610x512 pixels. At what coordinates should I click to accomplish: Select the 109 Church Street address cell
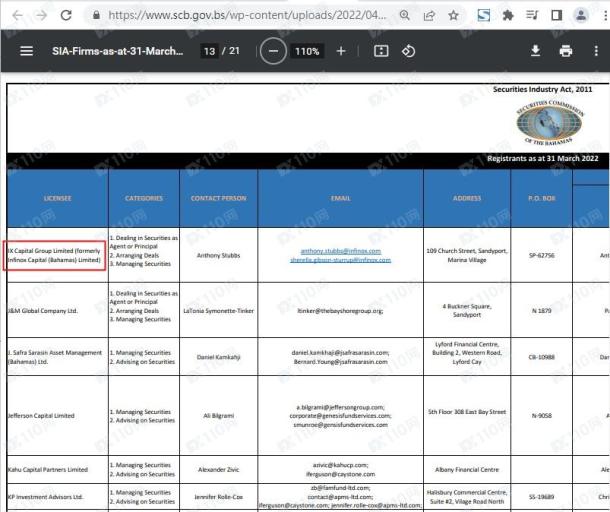[467, 255]
